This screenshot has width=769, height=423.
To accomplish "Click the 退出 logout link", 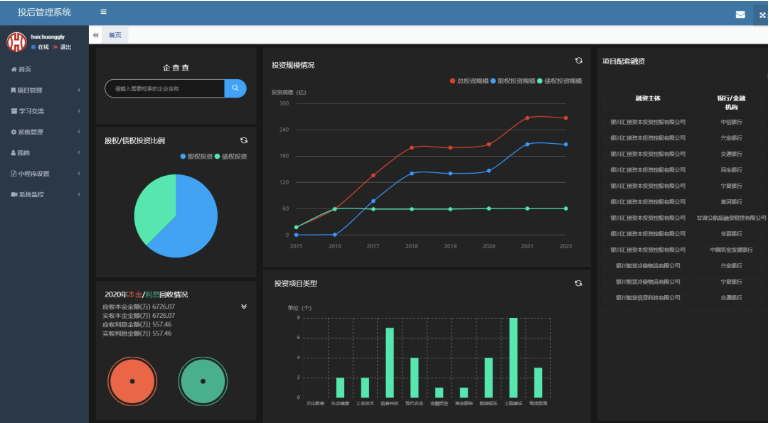I will [x=64, y=47].
